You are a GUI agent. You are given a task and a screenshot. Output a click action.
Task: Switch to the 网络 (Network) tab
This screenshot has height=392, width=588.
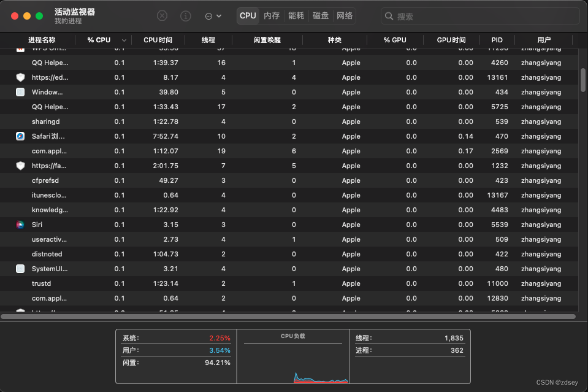pos(345,17)
